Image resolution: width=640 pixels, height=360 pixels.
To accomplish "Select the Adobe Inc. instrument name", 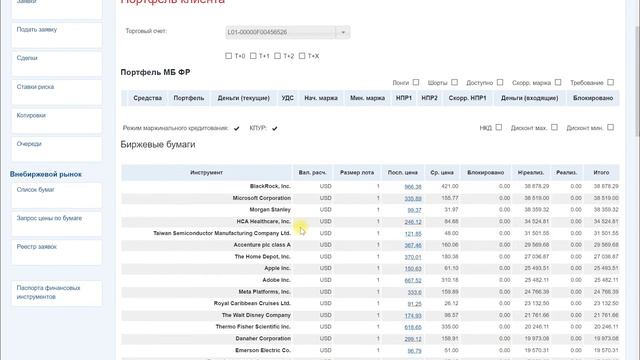I will coord(276,280).
